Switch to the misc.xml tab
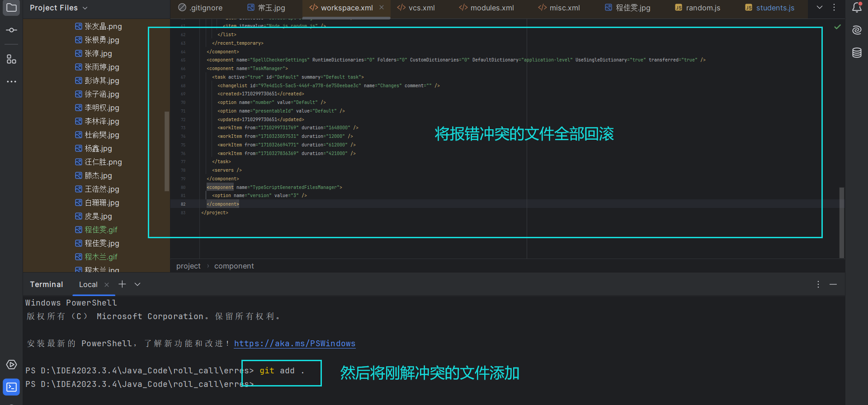The image size is (868, 405). (x=559, y=8)
